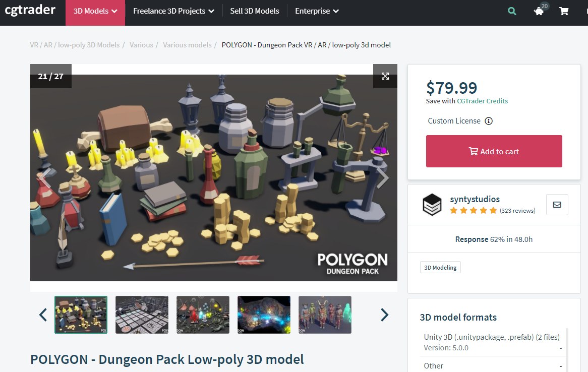The width and height of the screenshot is (588, 372).
Task: Expand image to fullscreen view
Action: 385,76
